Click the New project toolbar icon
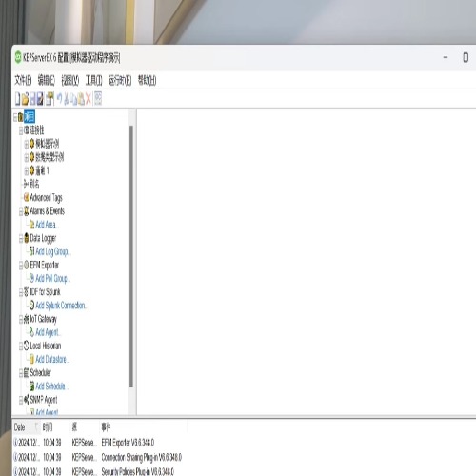The width and height of the screenshot is (476, 476). [x=18, y=99]
